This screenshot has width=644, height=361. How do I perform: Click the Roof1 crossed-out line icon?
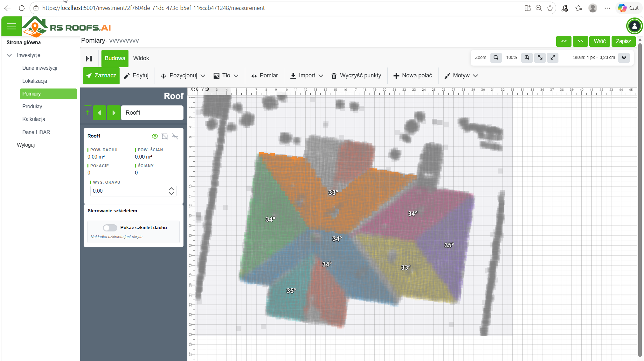coord(175,136)
